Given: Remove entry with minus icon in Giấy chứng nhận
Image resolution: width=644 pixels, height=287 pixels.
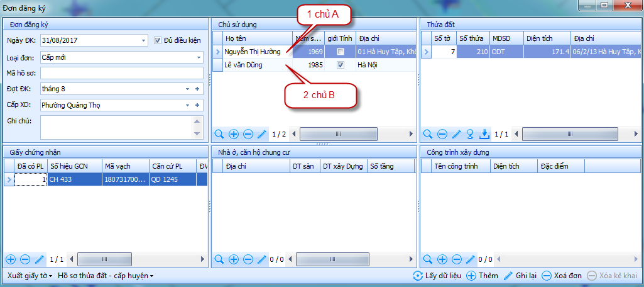Looking at the screenshot, I should click(x=25, y=259).
